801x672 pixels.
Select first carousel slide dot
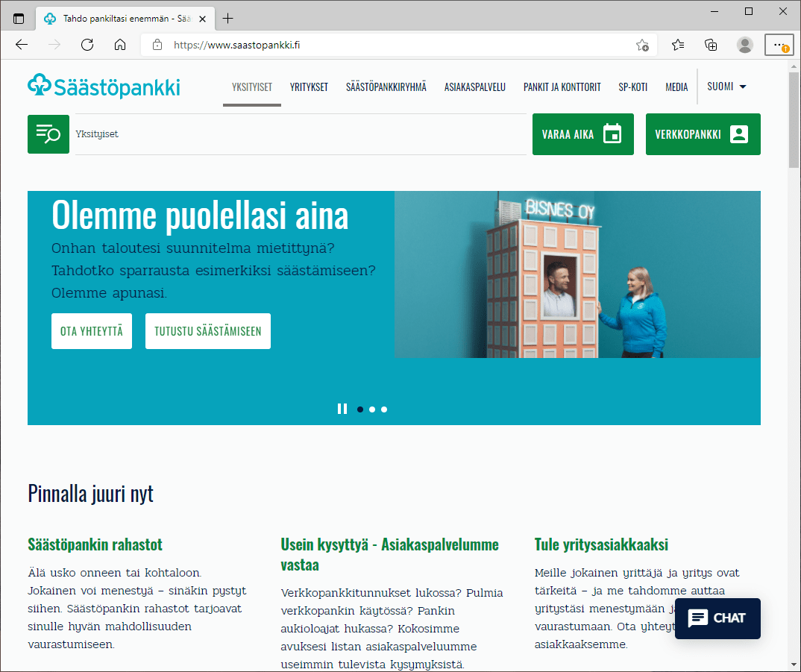(360, 409)
